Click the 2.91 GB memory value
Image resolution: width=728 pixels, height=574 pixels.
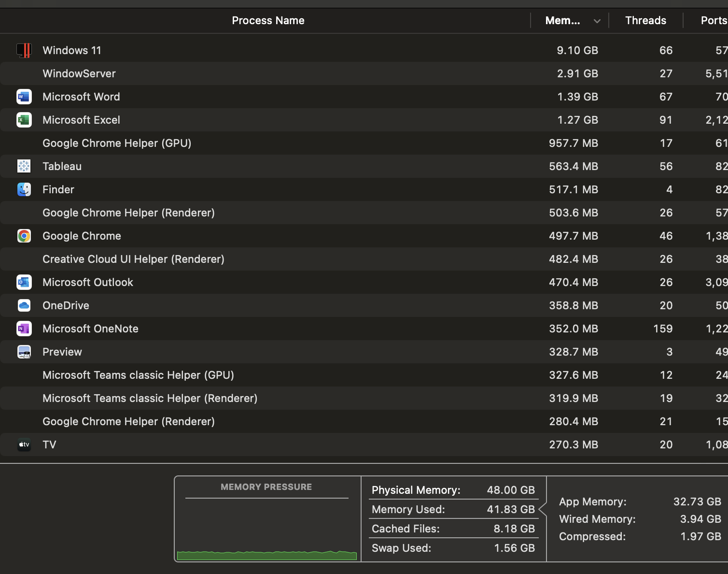click(577, 73)
